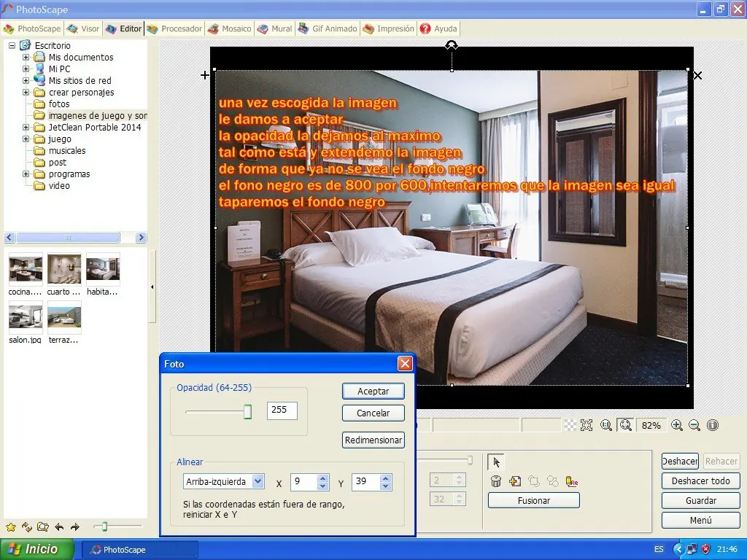Viewport: 747px width, 560px height.
Task: Open the Menú button
Action: [x=700, y=520]
